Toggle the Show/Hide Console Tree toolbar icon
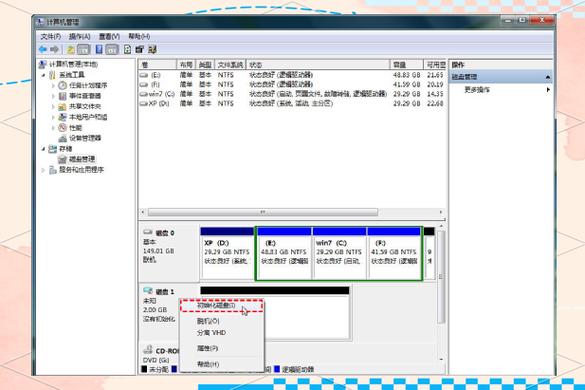The image size is (585, 390). pyautogui.click(x=84, y=49)
